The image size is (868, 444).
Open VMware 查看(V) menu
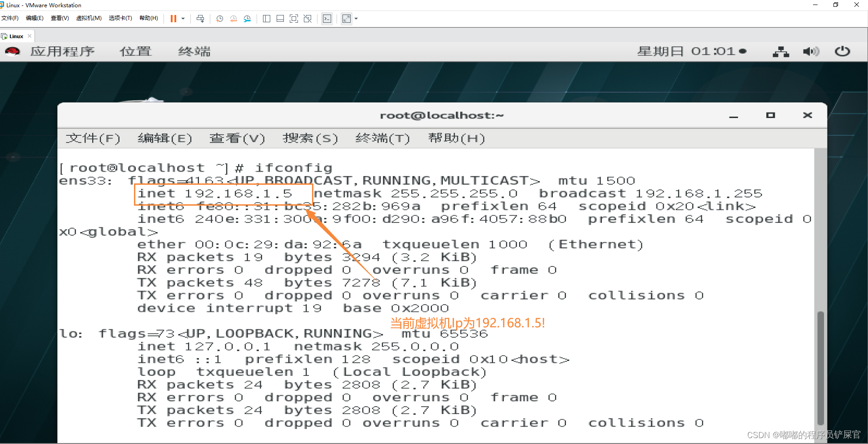[x=60, y=18]
